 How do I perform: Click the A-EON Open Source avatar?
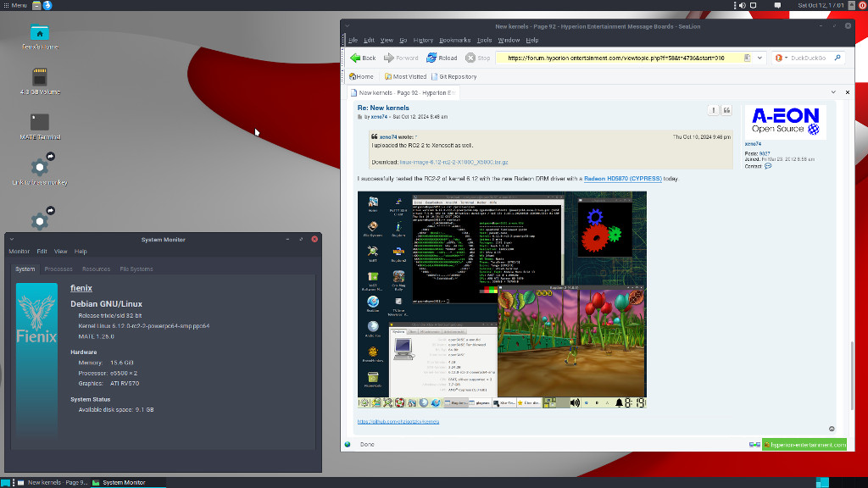(x=785, y=122)
